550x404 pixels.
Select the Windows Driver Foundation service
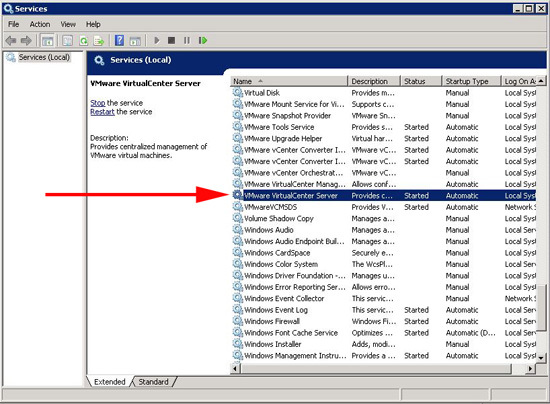point(384,276)
